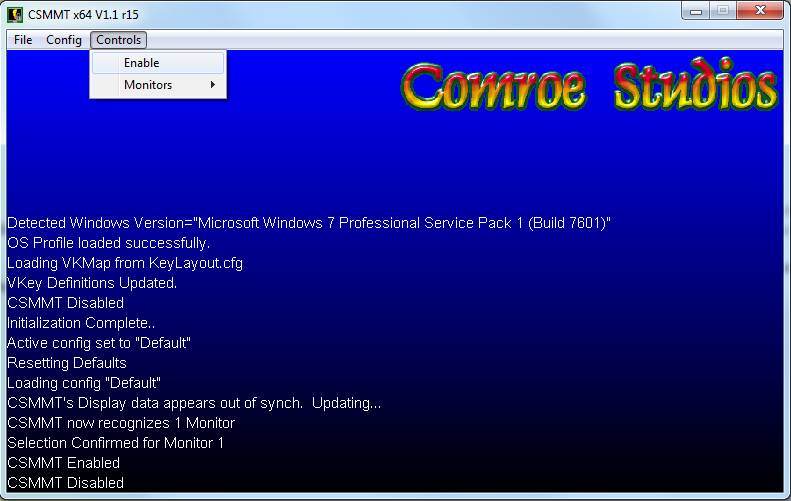Image resolution: width=791 pixels, height=501 pixels.
Task: Click the Initialization Complete log line
Action: (81, 323)
